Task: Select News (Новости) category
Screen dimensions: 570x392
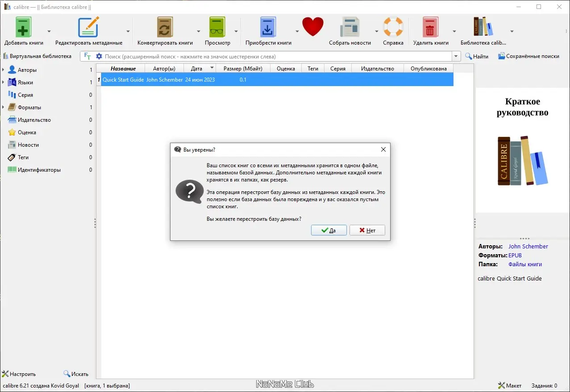Action: pyautogui.click(x=28, y=145)
